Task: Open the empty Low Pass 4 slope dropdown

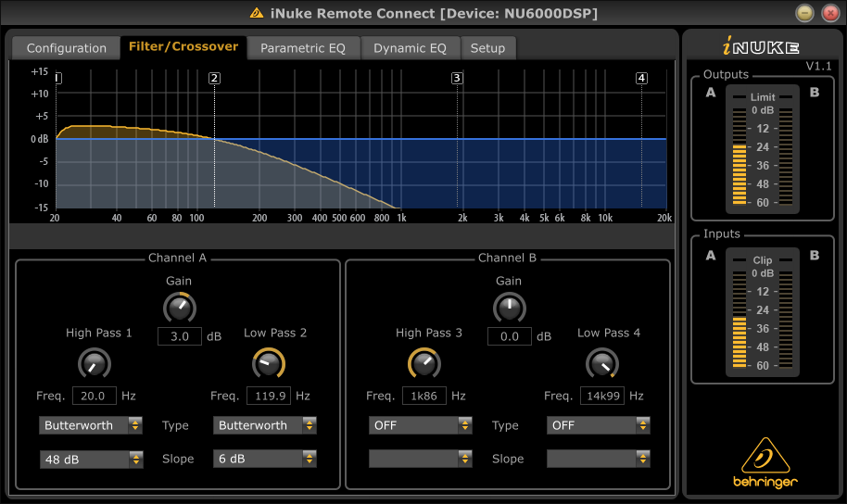Action: click(x=598, y=459)
